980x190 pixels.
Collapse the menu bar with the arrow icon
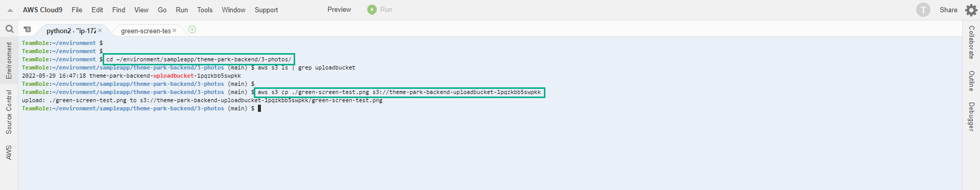tap(10, 10)
